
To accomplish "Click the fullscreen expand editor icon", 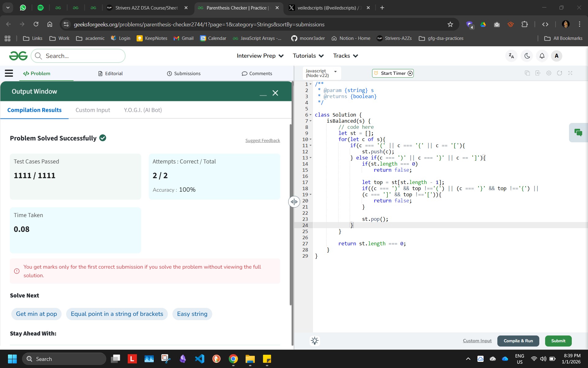I will click(570, 73).
